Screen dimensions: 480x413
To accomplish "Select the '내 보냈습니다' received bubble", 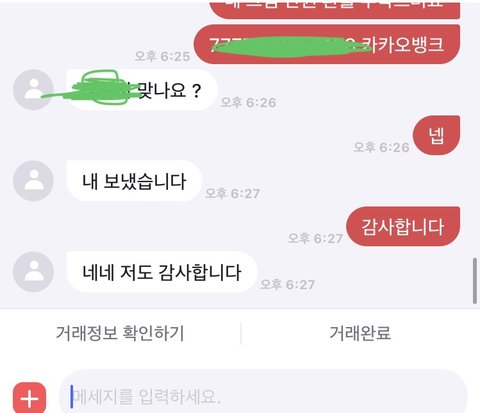I will pos(134,181).
